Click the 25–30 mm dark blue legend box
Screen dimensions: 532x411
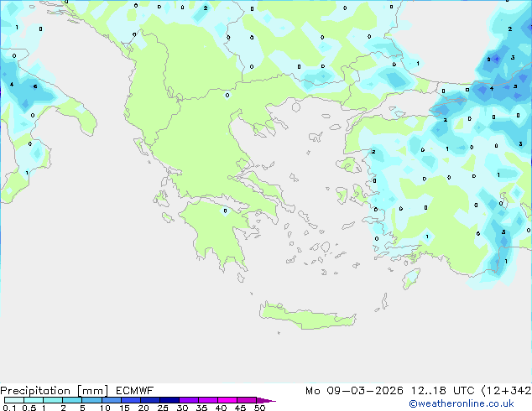170,400
